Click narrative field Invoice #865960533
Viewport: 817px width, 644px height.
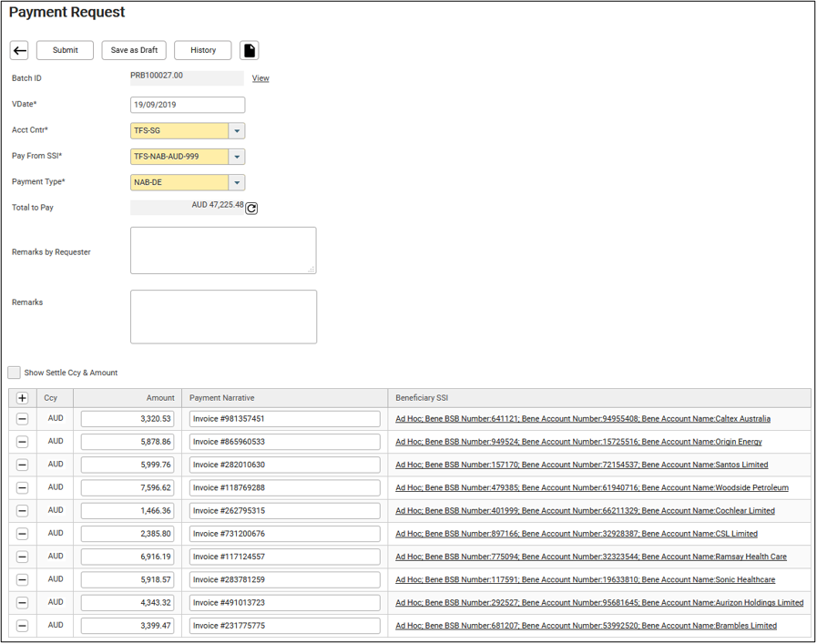pyautogui.click(x=285, y=442)
